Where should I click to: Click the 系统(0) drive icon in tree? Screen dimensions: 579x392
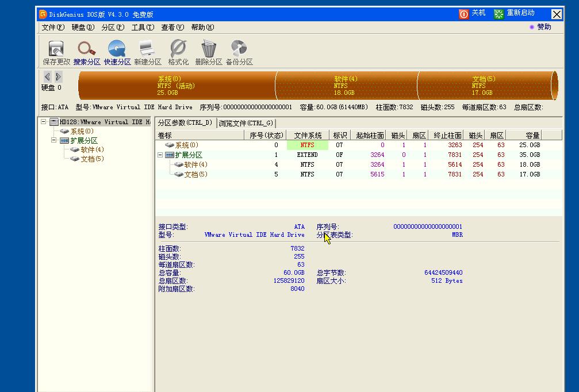pyautogui.click(x=64, y=131)
